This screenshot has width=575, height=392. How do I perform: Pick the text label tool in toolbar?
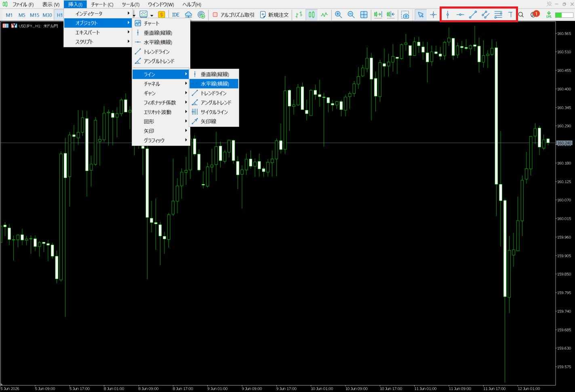coord(510,15)
